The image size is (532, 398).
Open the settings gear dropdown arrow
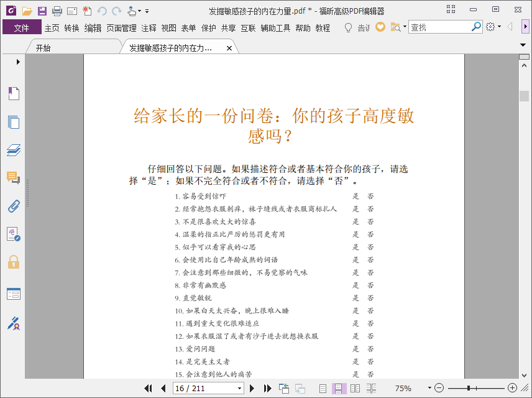pos(500,27)
